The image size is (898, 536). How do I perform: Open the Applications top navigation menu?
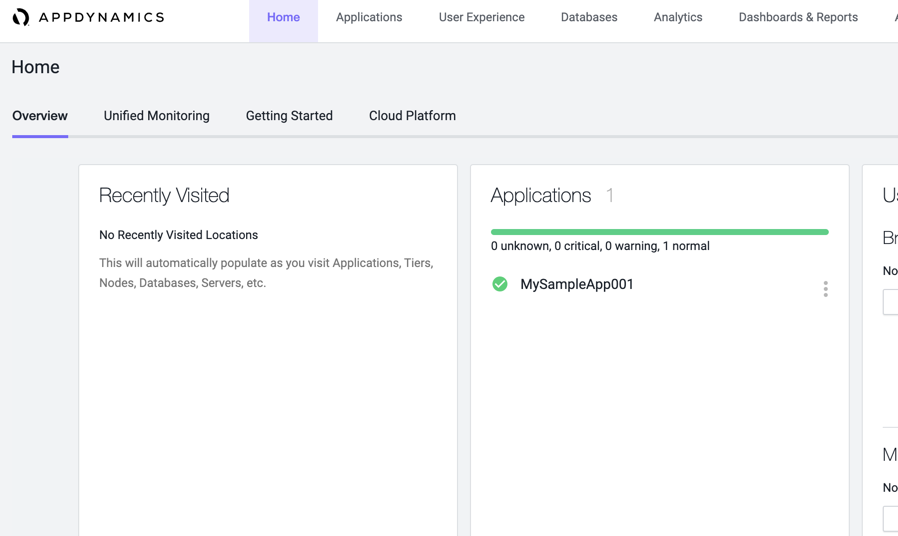point(369,17)
